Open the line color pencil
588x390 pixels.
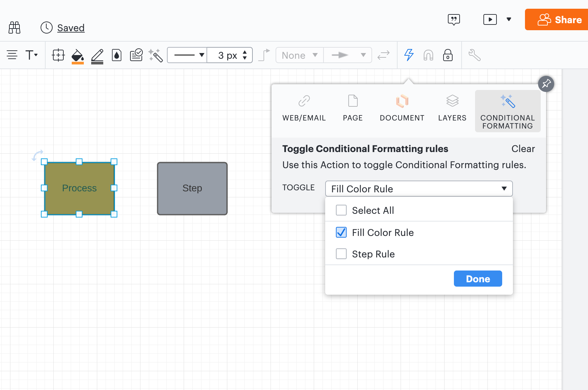97,56
